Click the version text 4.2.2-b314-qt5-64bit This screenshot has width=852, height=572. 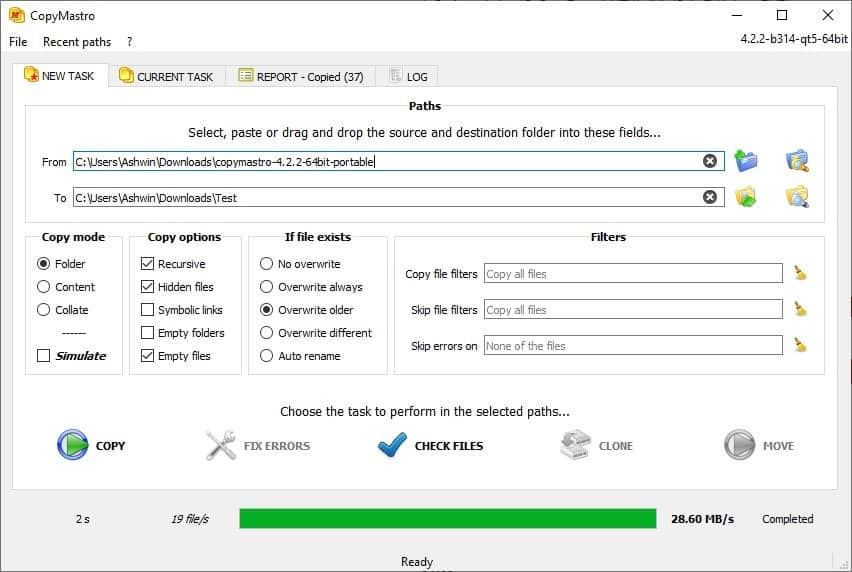click(794, 39)
